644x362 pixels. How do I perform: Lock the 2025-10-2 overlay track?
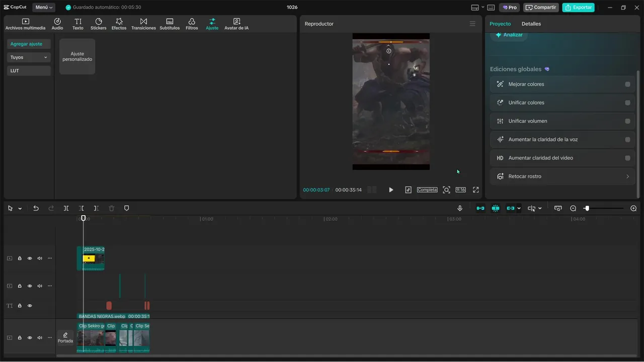click(x=20, y=258)
